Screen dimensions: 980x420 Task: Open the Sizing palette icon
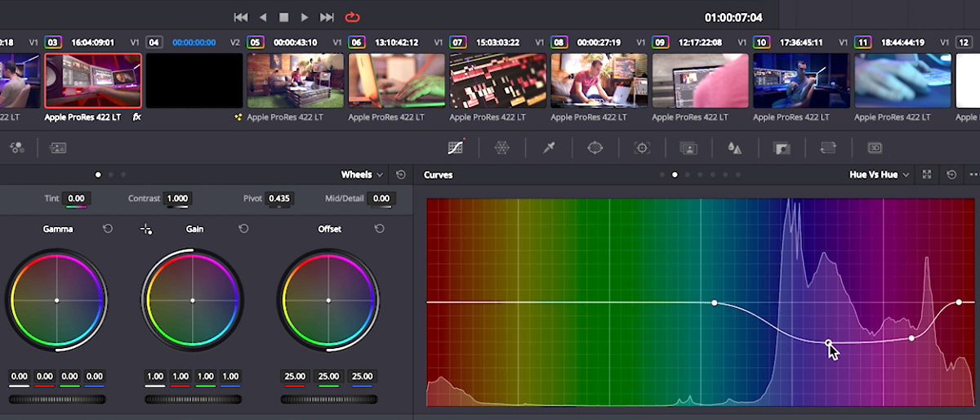click(828, 148)
